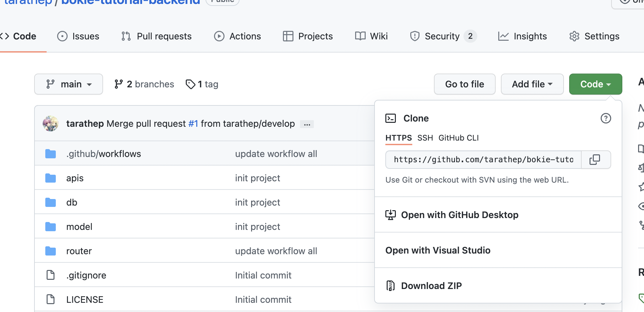The image size is (644, 312).
Task: Open 'Initial commit' message for .gitignore
Action: [x=263, y=275]
